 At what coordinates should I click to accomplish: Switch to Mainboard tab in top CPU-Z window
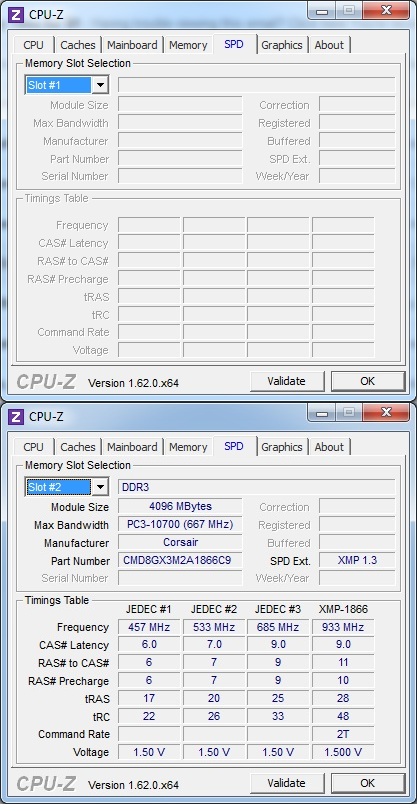coord(132,45)
